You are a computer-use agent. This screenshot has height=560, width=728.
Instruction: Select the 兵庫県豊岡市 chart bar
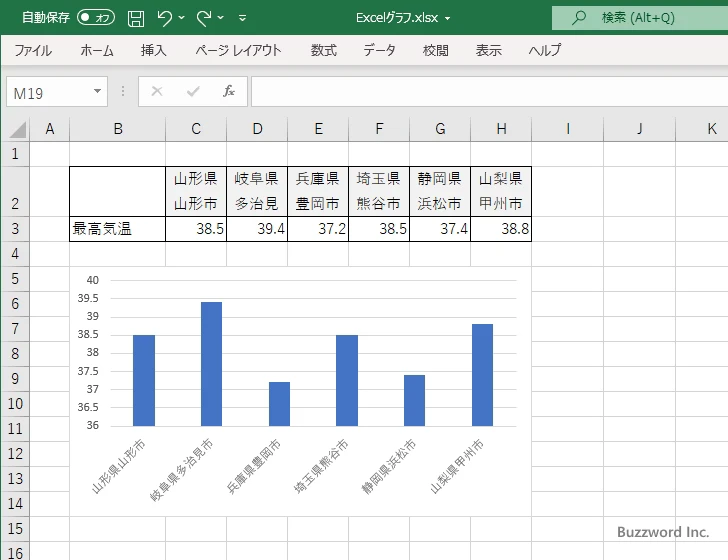click(x=280, y=404)
